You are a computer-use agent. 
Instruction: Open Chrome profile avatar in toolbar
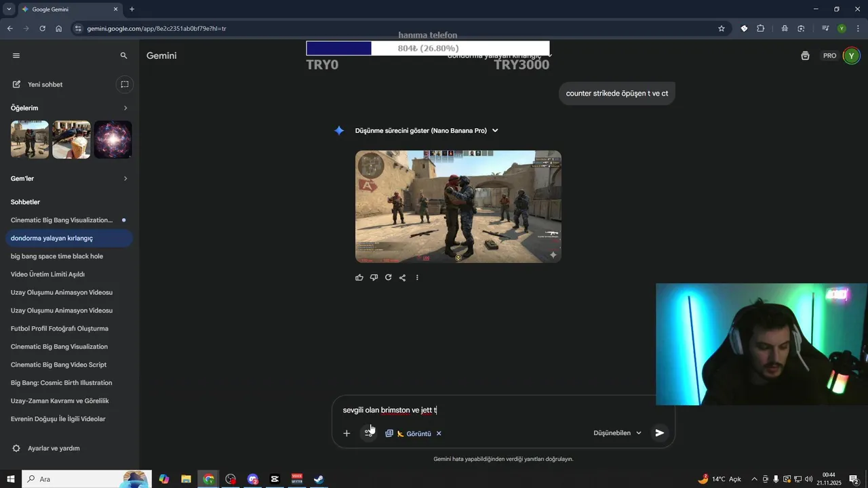(842, 28)
